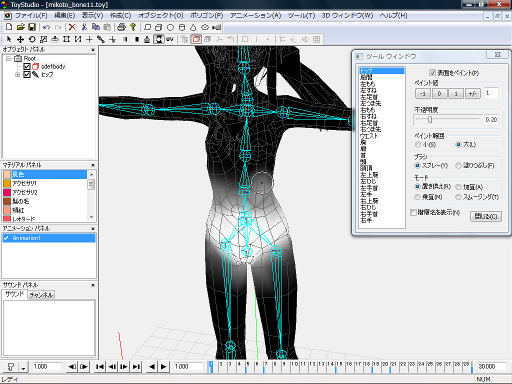Select the spray brush radio button
The width and height of the screenshot is (512, 384).
(x=417, y=165)
